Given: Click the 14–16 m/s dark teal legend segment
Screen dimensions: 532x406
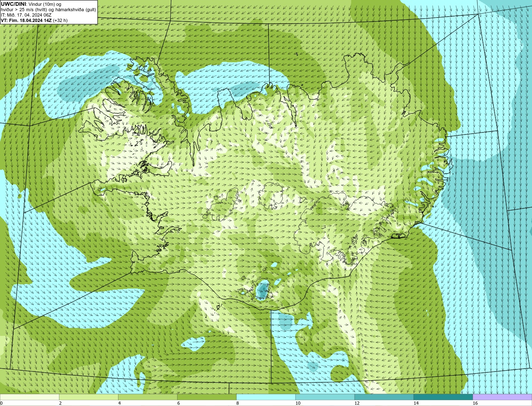Looking at the screenshot, I should (x=443, y=397).
